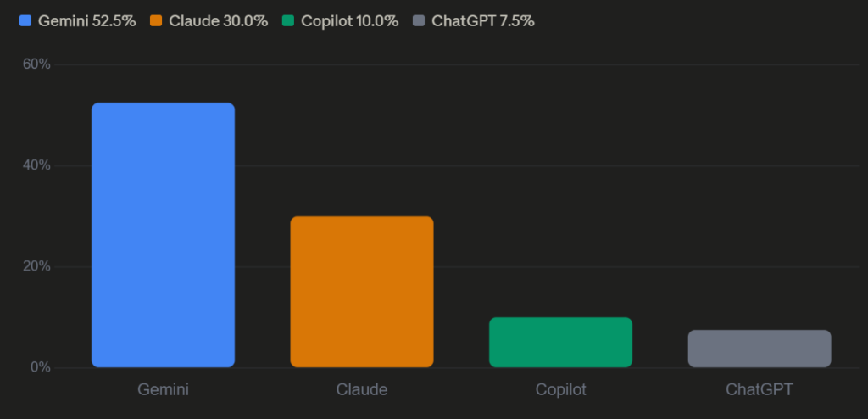
Task: Select the orange Claude bar
Action: pos(362,292)
